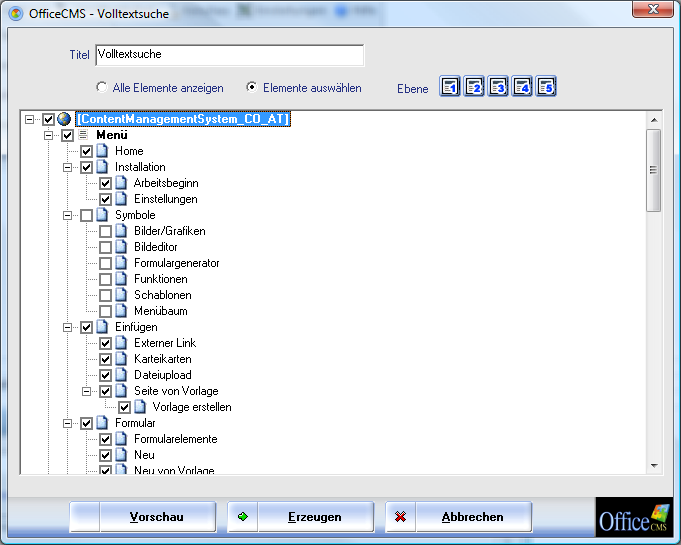Uncheck the Einstellungen checkbox
The image size is (681, 545).
[x=106, y=199]
